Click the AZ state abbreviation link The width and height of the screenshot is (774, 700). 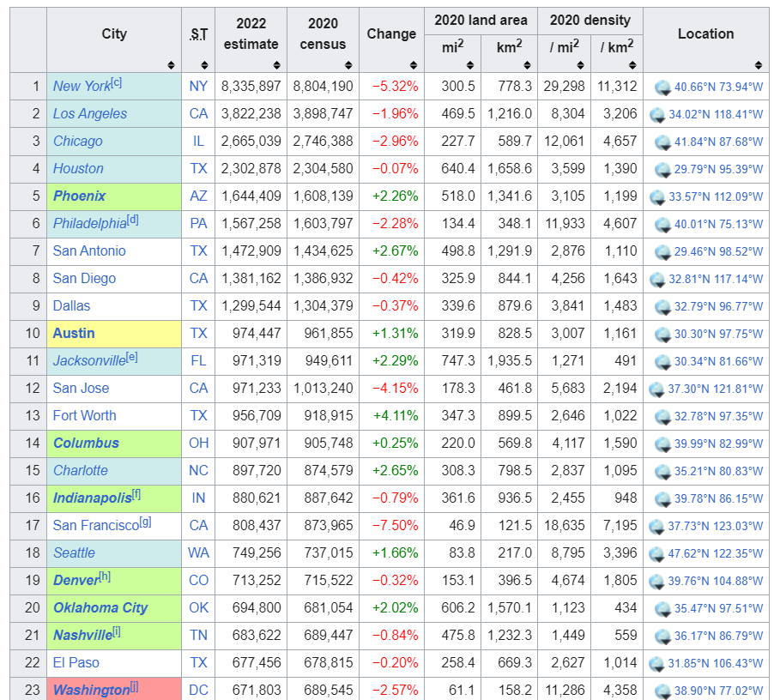198,196
